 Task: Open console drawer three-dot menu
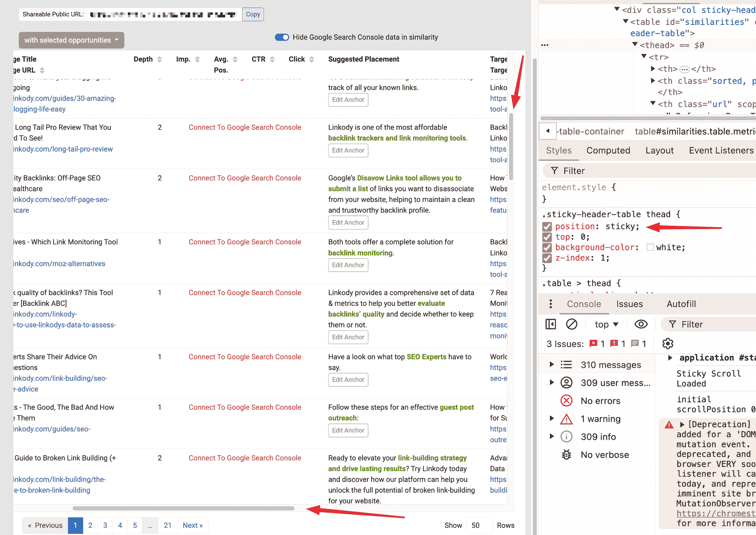click(551, 304)
